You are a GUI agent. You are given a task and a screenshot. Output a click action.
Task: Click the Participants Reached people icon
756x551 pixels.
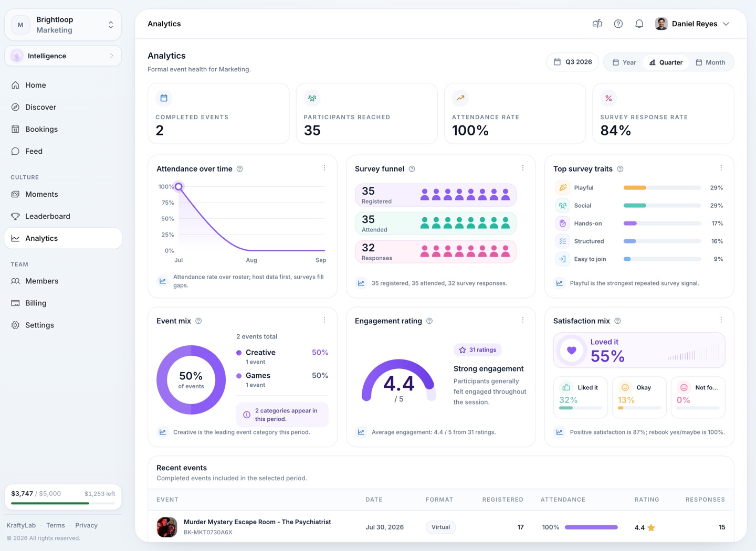(x=312, y=98)
